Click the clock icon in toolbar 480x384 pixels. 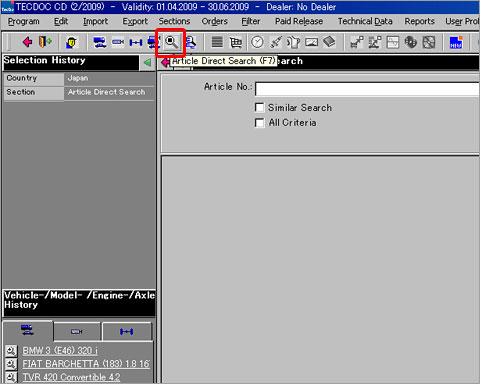(x=257, y=42)
